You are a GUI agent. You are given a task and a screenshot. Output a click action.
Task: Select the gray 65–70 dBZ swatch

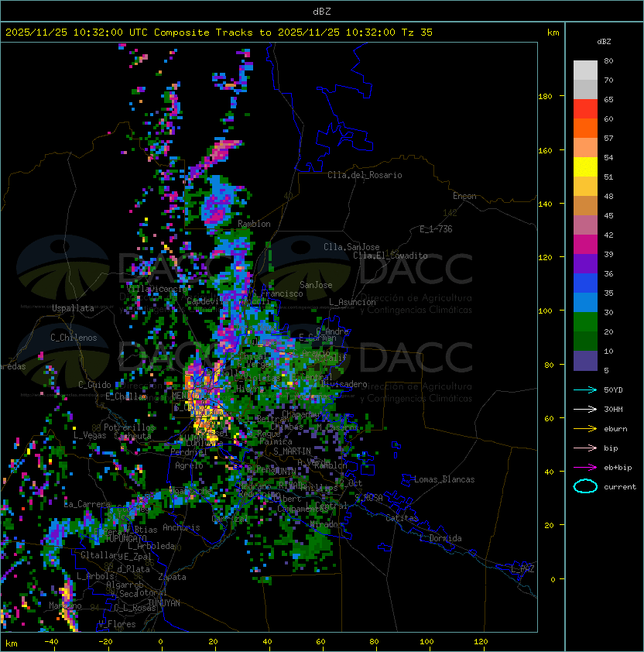(x=585, y=89)
